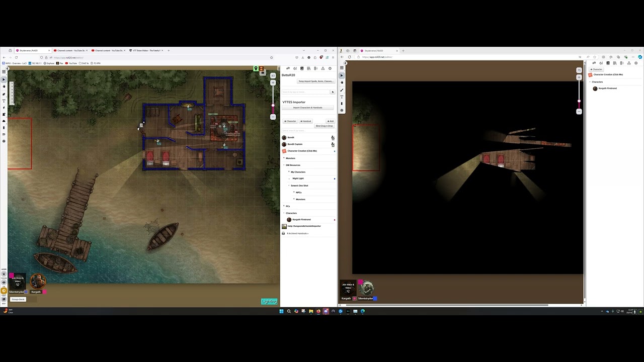Open the Compendium tab in left sidebar
The height and width of the screenshot is (362, 644).
[x=309, y=68]
